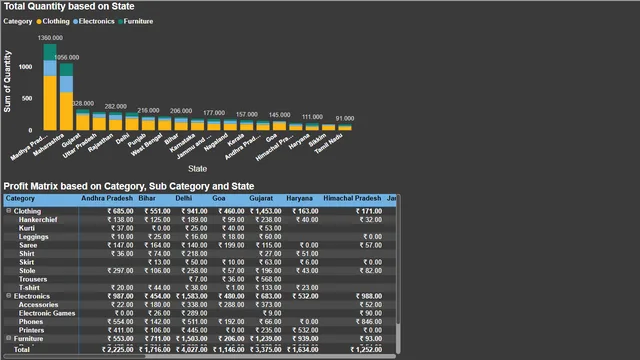Click the ₹ 1,453.00 Clothing Gujarat cell
Screen dimensions: 640x360
(265, 211)
